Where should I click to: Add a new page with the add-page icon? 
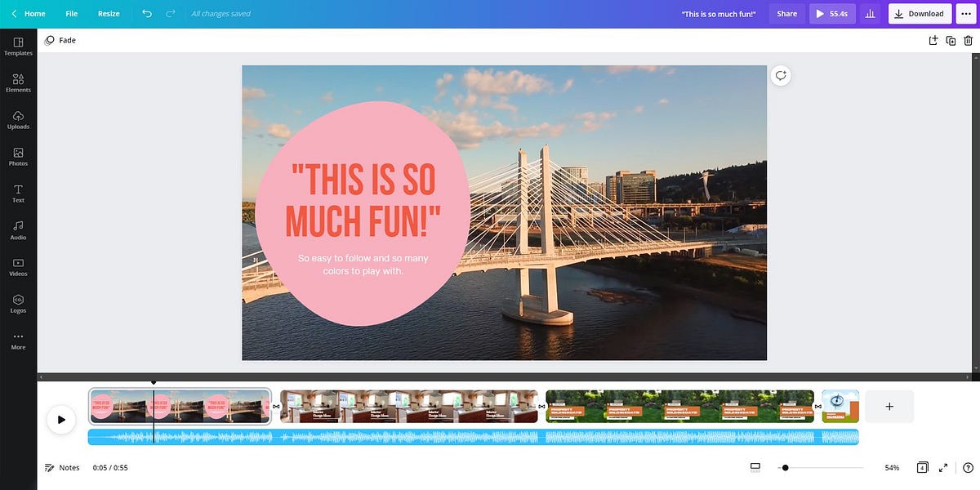pos(889,406)
